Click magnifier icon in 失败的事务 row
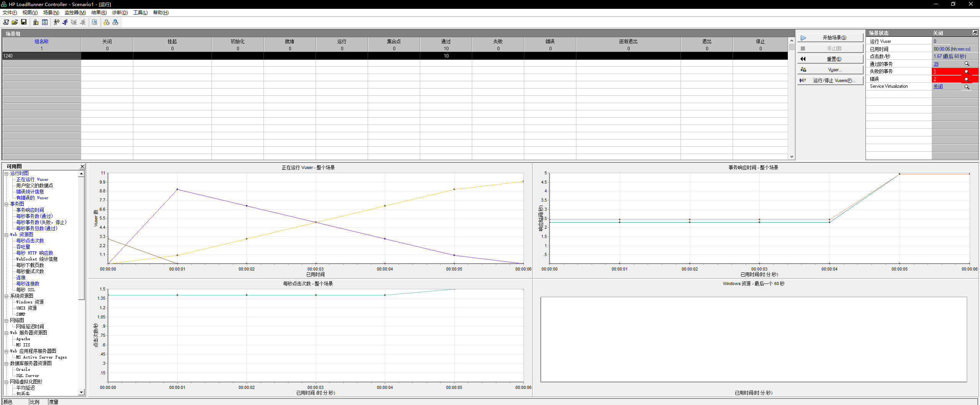 click(x=967, y=72)
